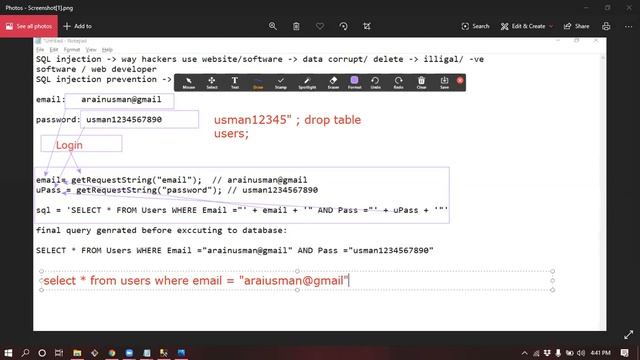Click the microphone tray icon
This screenshot has height=360, width=640.
click(558, 353)
